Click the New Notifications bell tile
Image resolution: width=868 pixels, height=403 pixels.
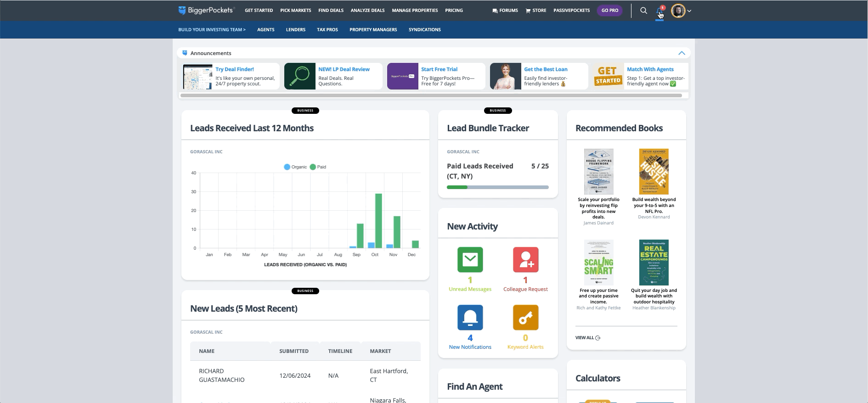[x=470, y=318]
